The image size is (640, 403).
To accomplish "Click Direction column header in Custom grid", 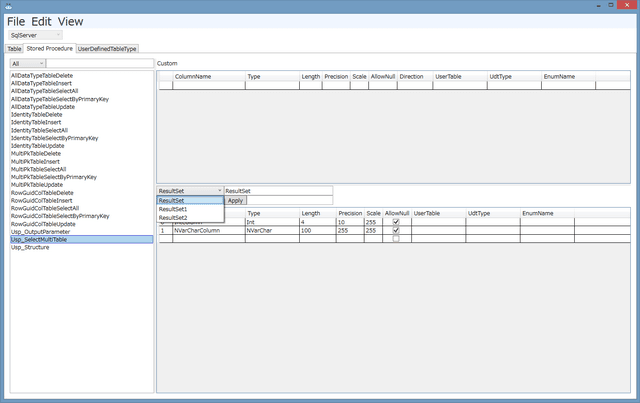I will coord(415,76).
